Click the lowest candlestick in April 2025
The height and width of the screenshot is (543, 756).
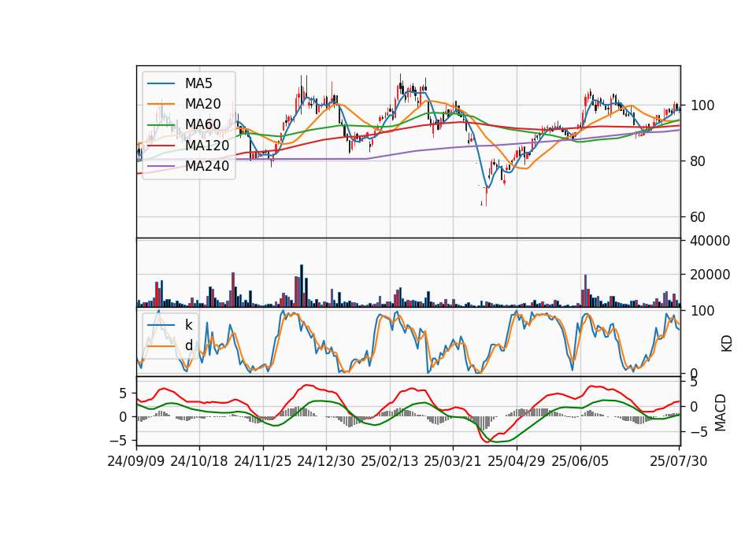pos(486,197)
